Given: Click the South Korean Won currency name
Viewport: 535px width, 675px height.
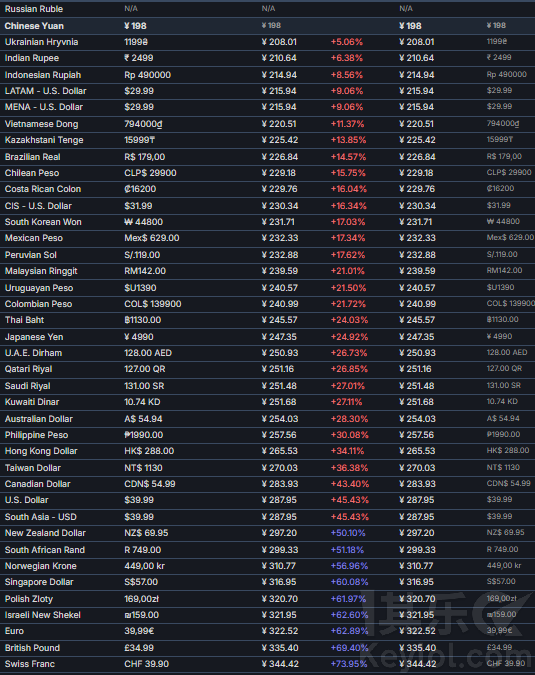Looking at the screenshot, I should (x=43, y=222).
